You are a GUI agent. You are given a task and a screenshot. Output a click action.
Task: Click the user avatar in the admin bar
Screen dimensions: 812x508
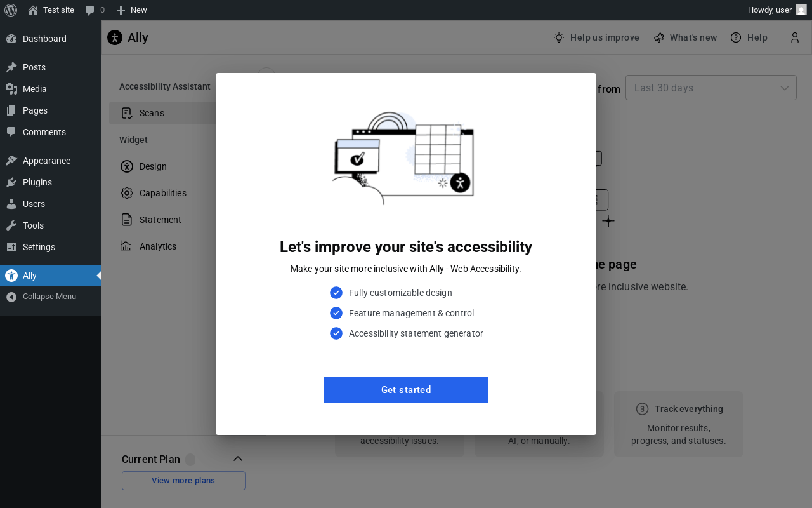click(801, 10)
